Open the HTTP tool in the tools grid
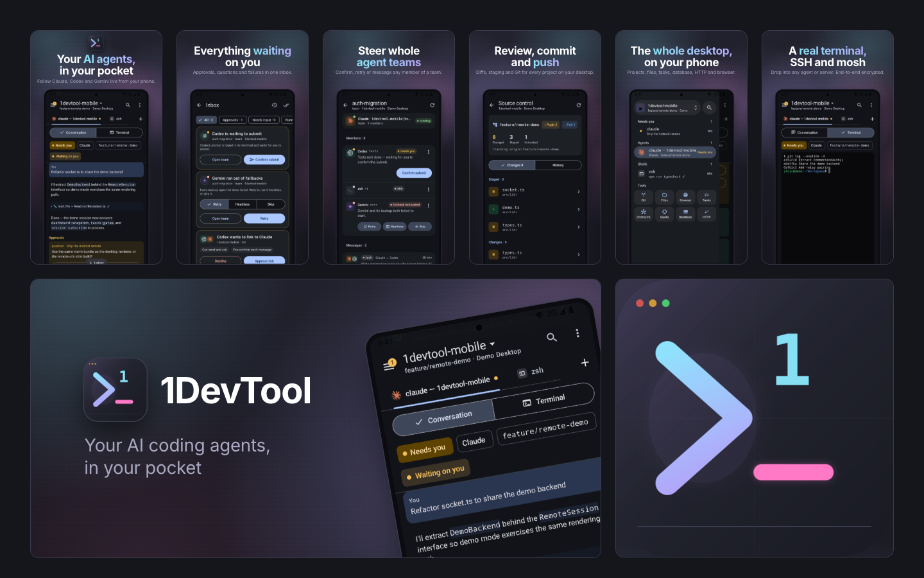Screen dimensions: 924x578 tap(706, 213)
